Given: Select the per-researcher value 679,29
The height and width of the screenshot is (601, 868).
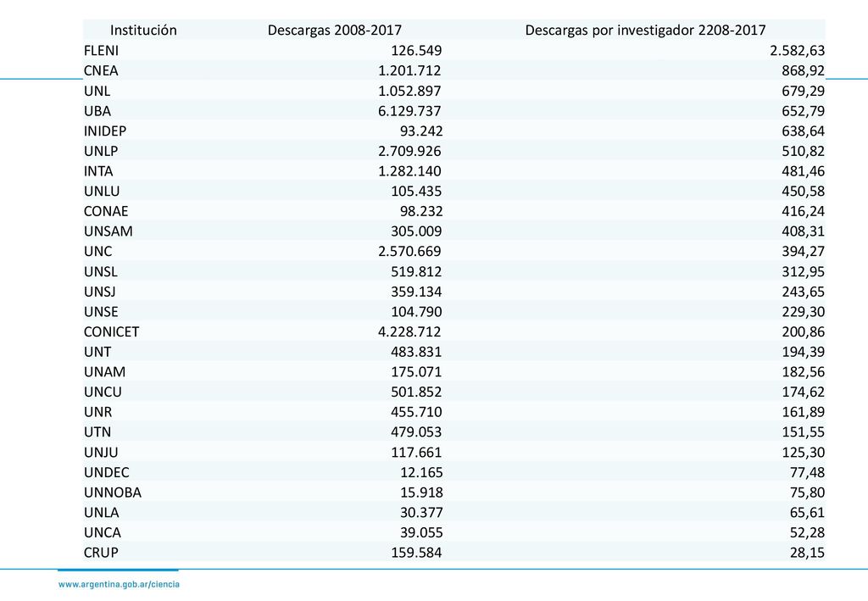Looking at the screenshot, I should [x=804, y=92].
